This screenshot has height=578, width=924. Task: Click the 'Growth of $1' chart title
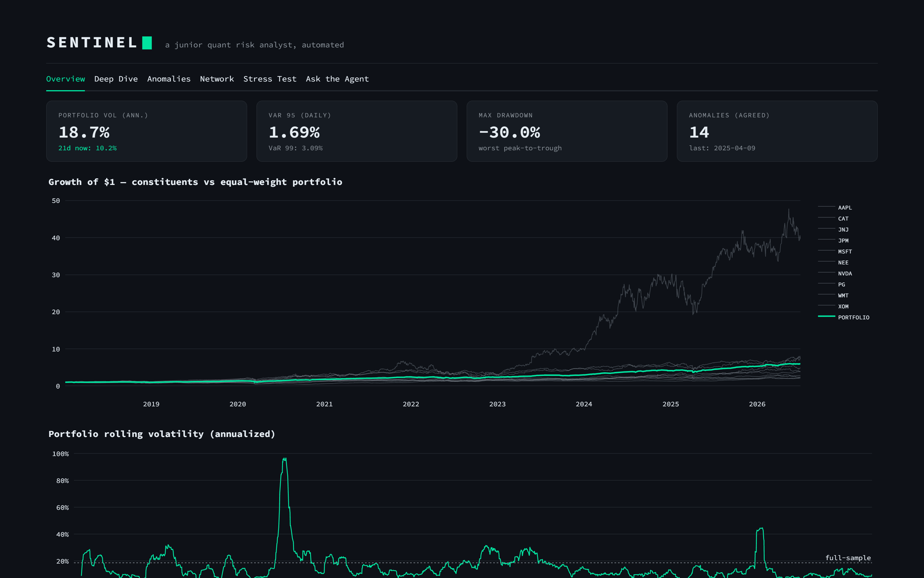pyautogui.click(x=195, y=182)
